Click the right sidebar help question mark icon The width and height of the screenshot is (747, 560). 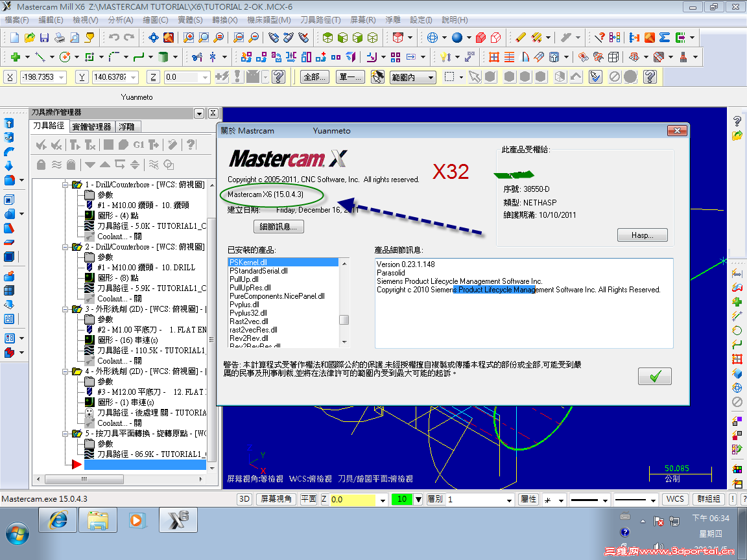tap(737, 121)
